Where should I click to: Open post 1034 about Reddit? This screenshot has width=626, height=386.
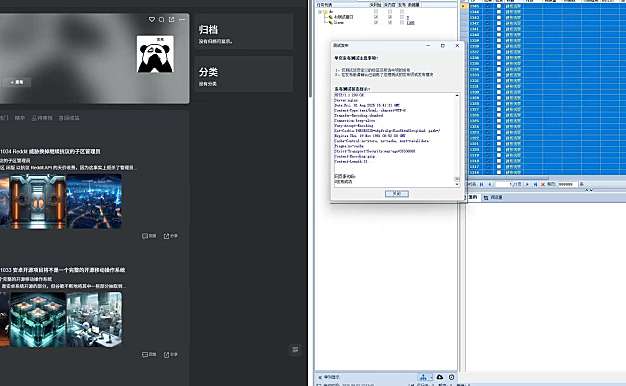(50, 151)
